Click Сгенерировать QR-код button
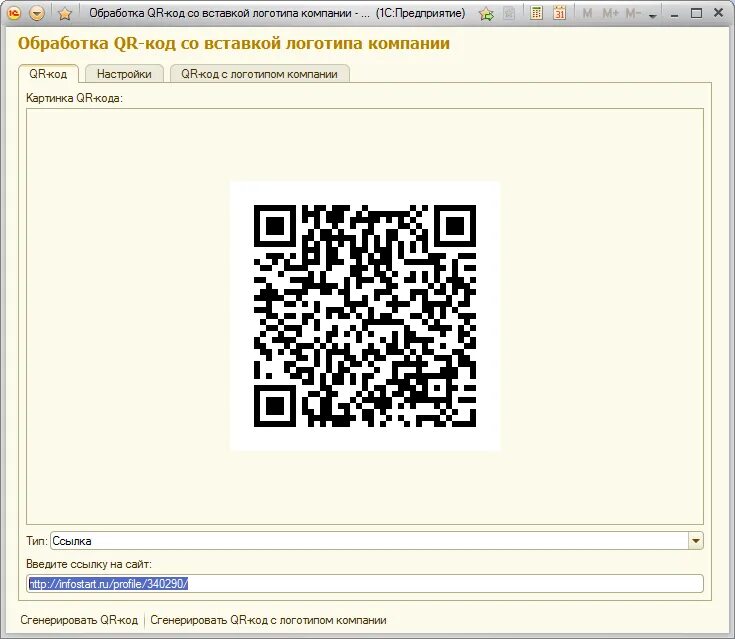This screenshot has height=639, width=735. point(79,620)
